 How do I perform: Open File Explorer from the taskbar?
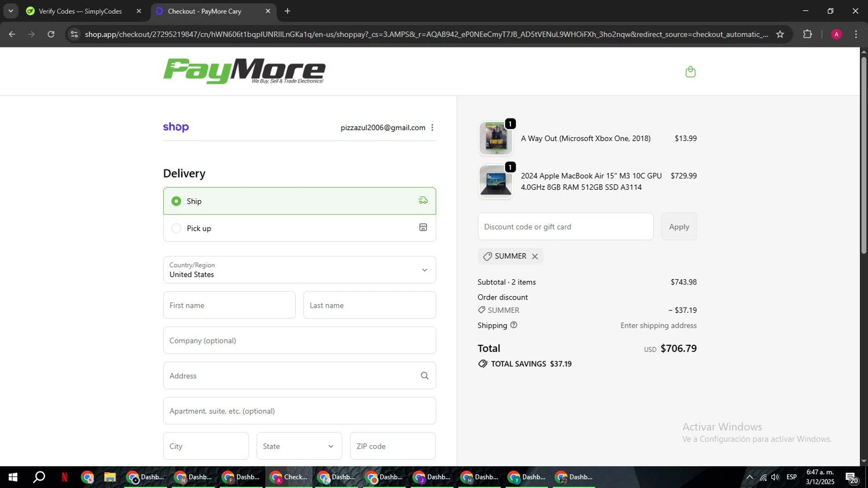point(110,478)
